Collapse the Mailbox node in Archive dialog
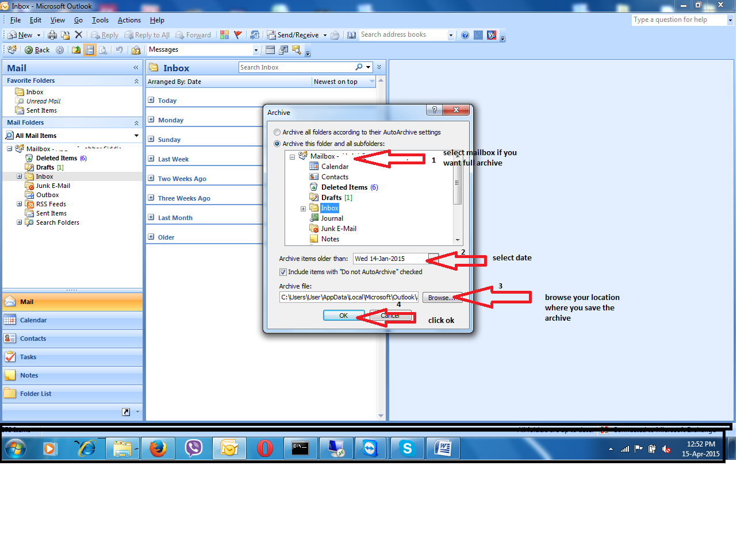Image resolution: width=756 pixels, height=554 pixels. pos(292,157)
